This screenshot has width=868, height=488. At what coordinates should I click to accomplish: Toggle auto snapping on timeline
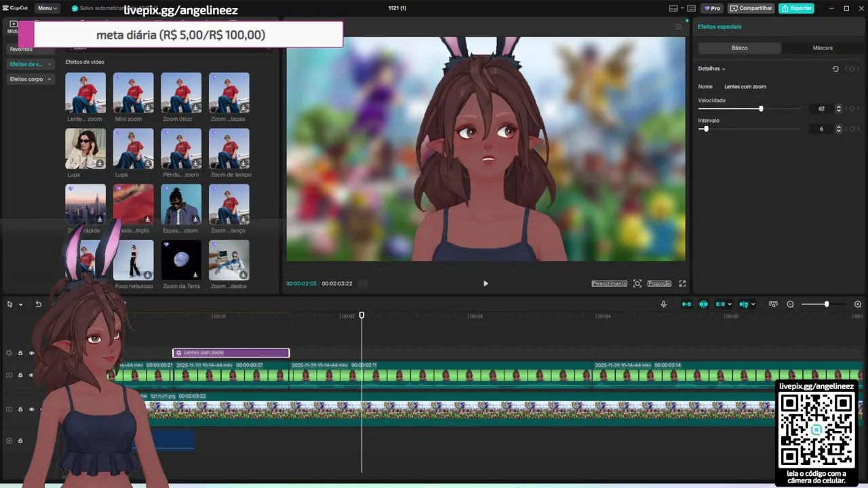(703, 304)
